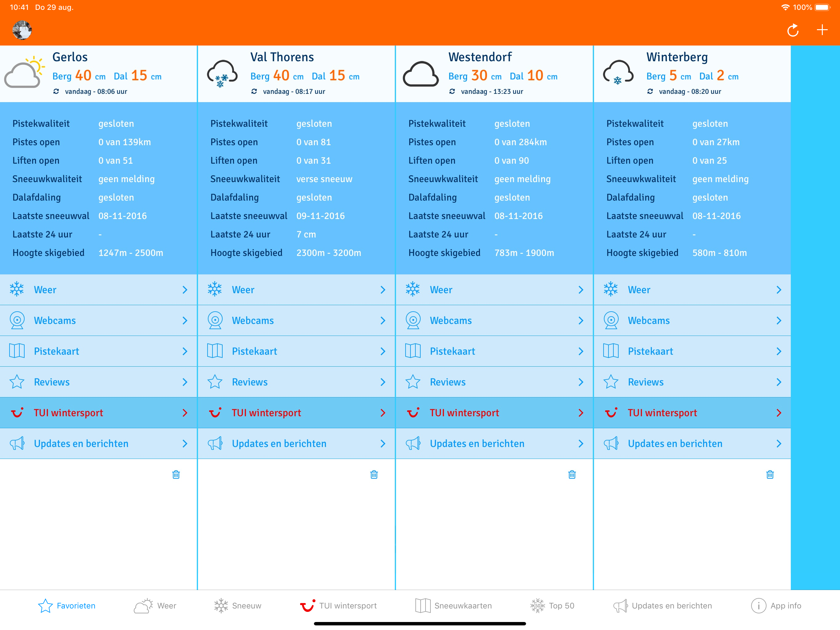Tap the webcam icon under Gerlos

pyautogui.click(x=17, y=320)
